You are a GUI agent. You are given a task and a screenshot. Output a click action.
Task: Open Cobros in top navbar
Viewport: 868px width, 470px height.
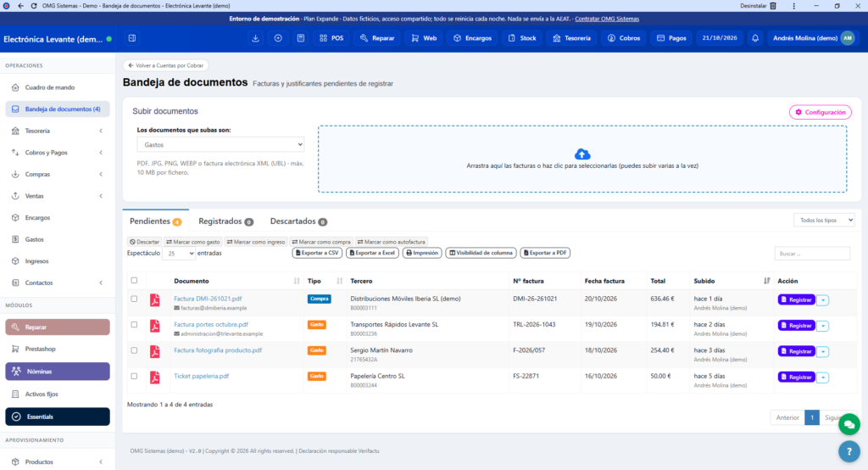click(x=624, y=38)
